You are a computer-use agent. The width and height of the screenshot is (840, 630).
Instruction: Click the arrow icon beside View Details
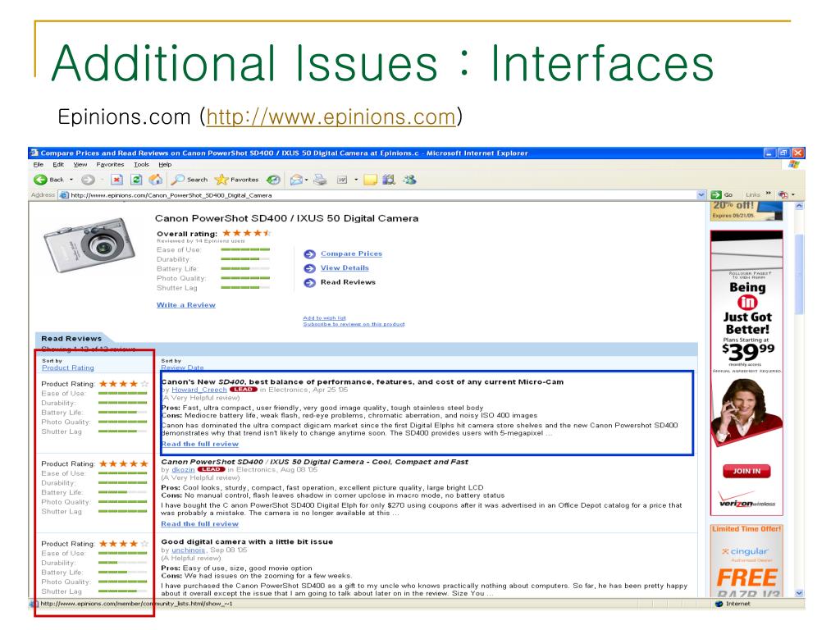(309, 268)
